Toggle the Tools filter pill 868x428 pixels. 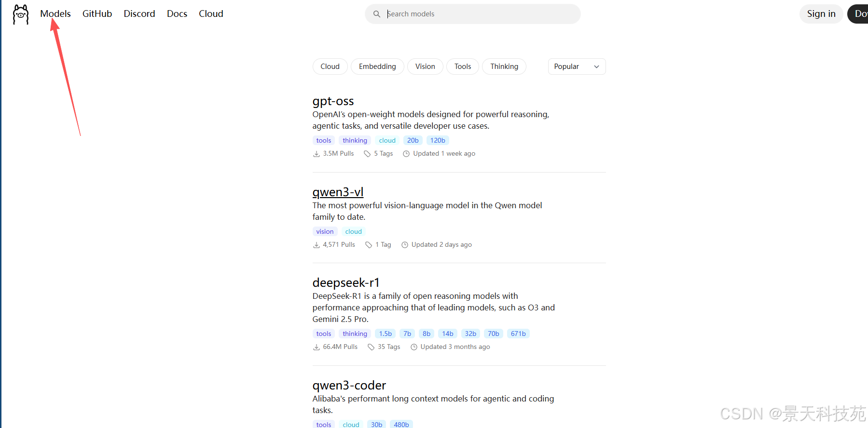pyautogui.click(x=463, y=67)
